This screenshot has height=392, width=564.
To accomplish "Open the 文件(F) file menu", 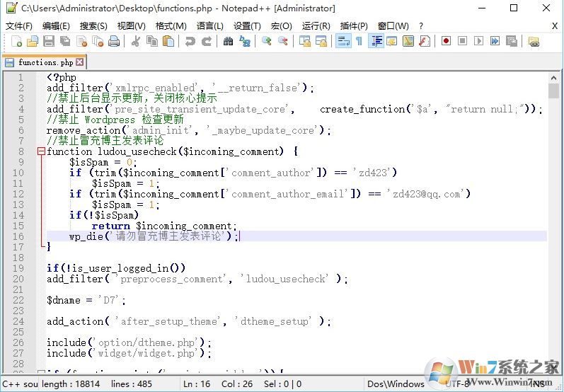I will click(19, 25).
